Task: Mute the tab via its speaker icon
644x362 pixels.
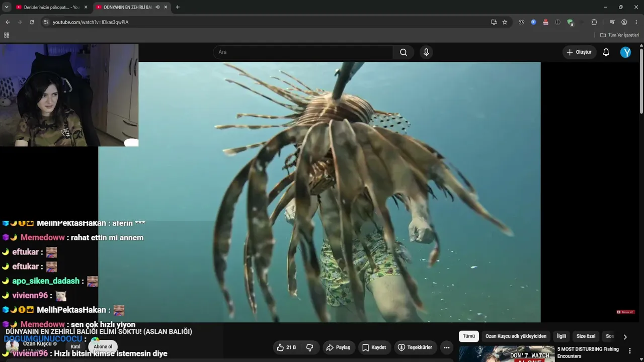Action: tap(157, 7)
